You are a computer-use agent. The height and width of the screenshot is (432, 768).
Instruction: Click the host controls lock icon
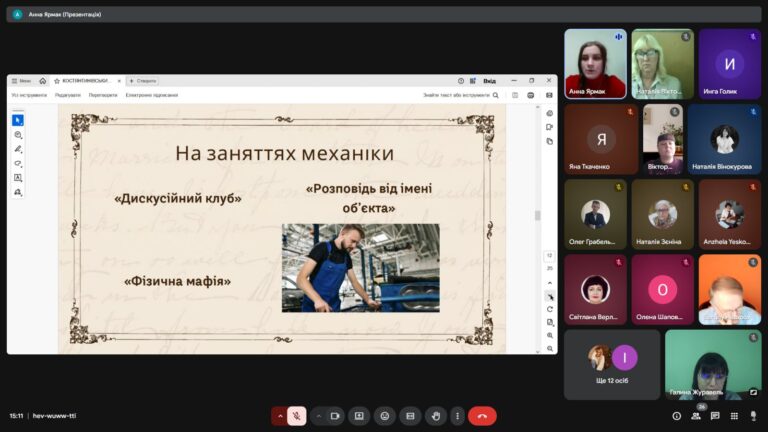[753, 416]
